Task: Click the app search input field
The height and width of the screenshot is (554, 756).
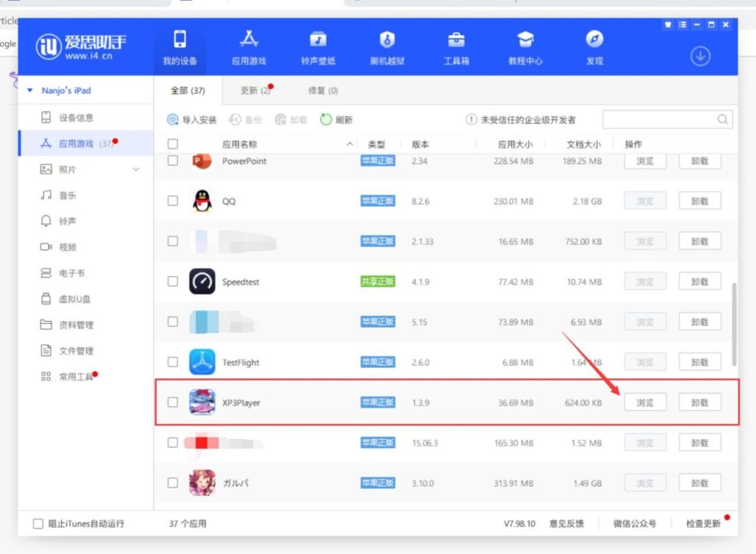Action: 659,120
